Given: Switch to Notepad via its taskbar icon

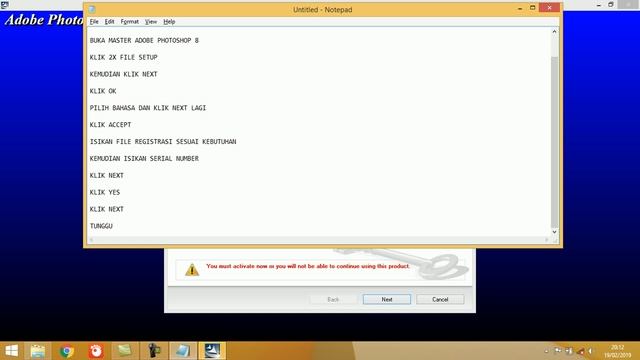Looking at the screenshot, I should [183, 351].
